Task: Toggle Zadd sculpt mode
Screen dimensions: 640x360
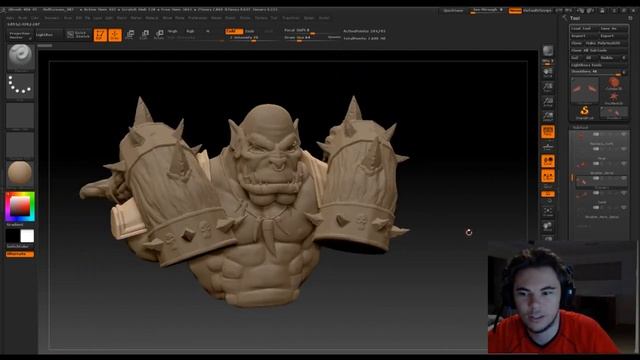Action: (x=233, y=31)
